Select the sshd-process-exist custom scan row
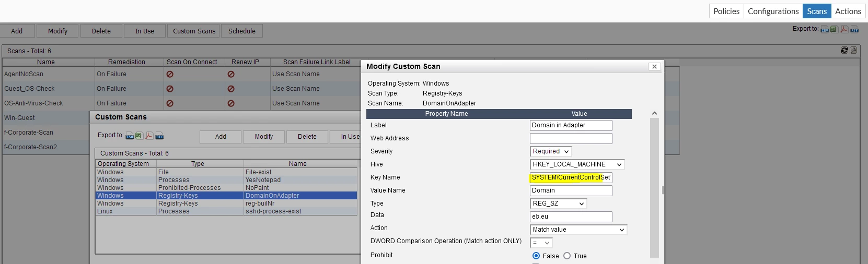868x264 pixels. 226,211
